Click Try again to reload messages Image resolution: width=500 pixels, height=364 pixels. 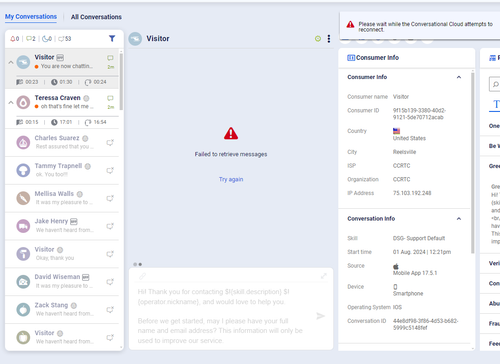tap(231, 179)
